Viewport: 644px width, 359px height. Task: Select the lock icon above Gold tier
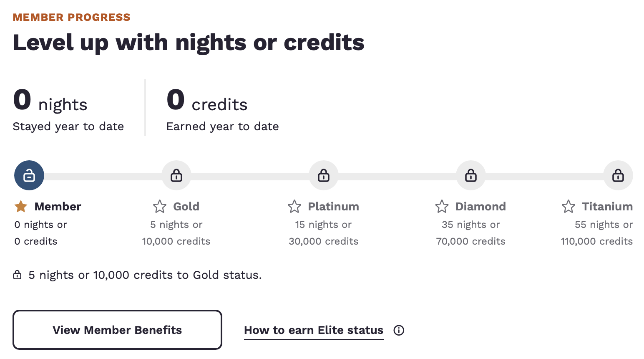click(x=176, y=175)
